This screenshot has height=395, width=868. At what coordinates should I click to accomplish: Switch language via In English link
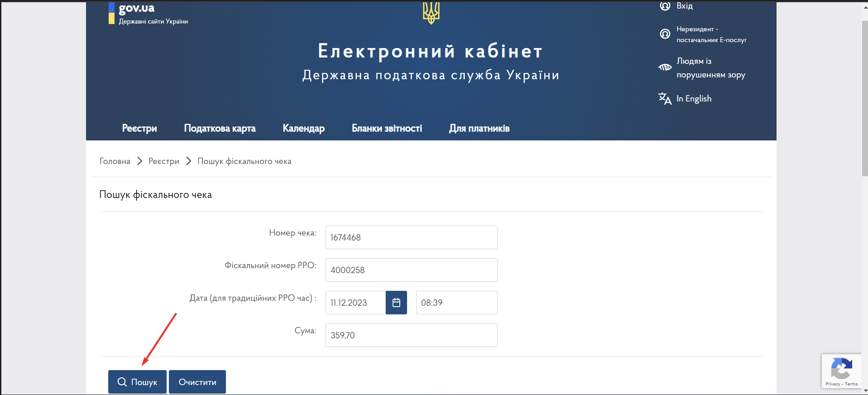pyautogui.click(x=694, y=99)
